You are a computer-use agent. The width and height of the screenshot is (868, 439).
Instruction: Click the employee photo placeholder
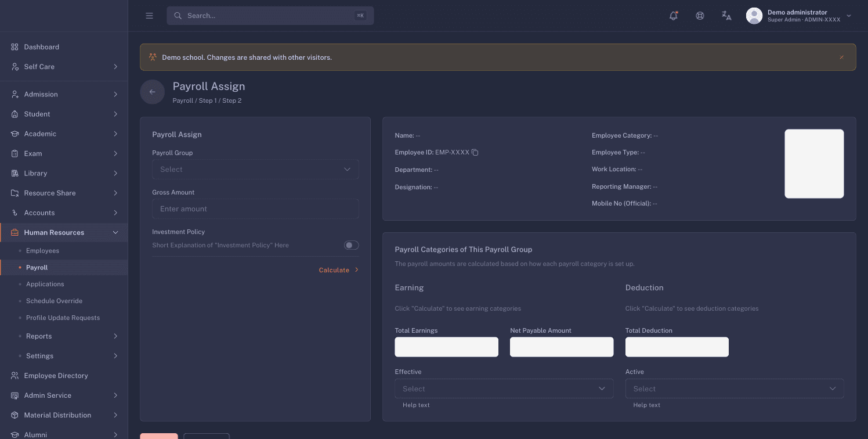[x=814, y=164]
